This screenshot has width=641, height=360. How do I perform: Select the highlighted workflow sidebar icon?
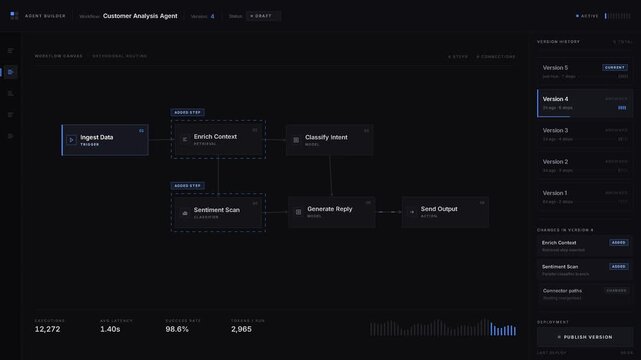click(11, 72)
